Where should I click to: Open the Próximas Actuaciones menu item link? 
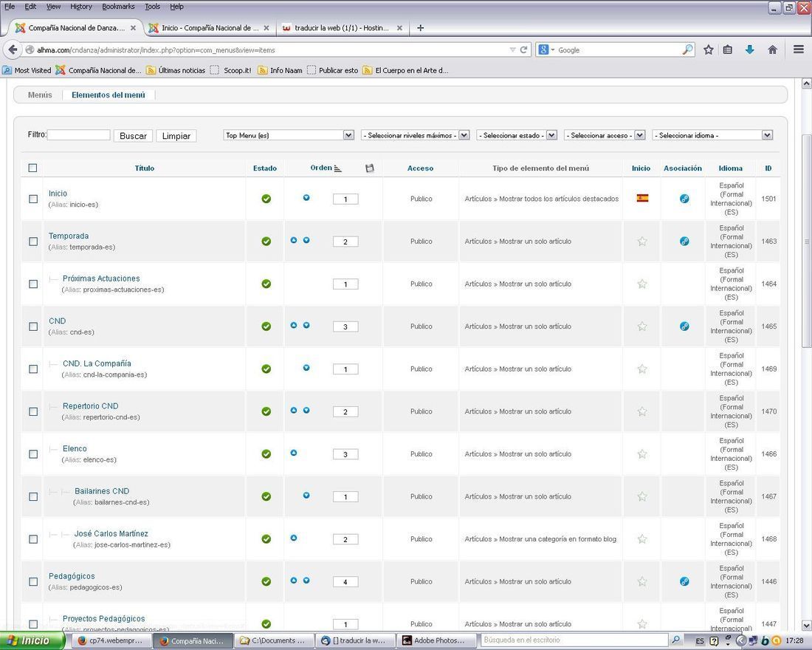(x=102, y=278)
